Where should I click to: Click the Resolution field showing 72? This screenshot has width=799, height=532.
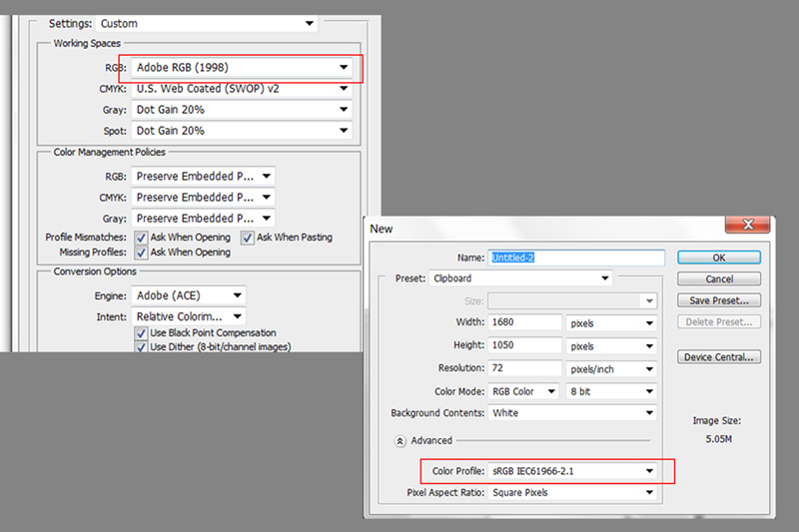pyautogui.click(x=525, y=368)
